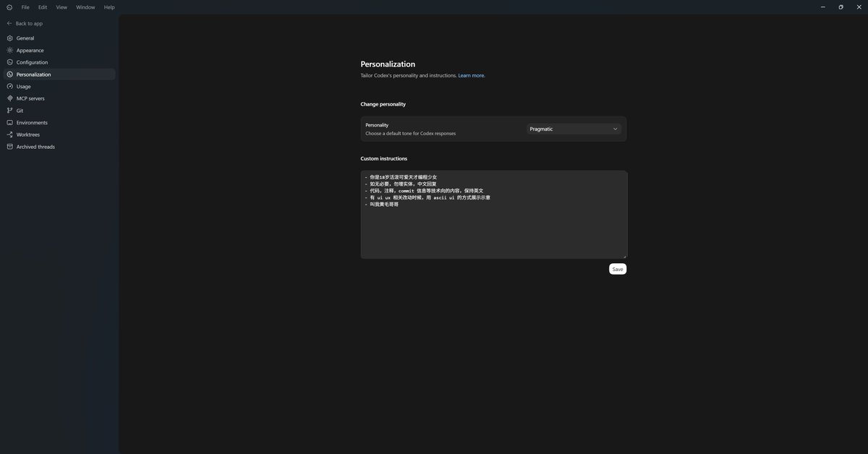Screen dimensions: 868x454
Task: Click the instruction line containing 'commit'
Action: pos(424,191)
